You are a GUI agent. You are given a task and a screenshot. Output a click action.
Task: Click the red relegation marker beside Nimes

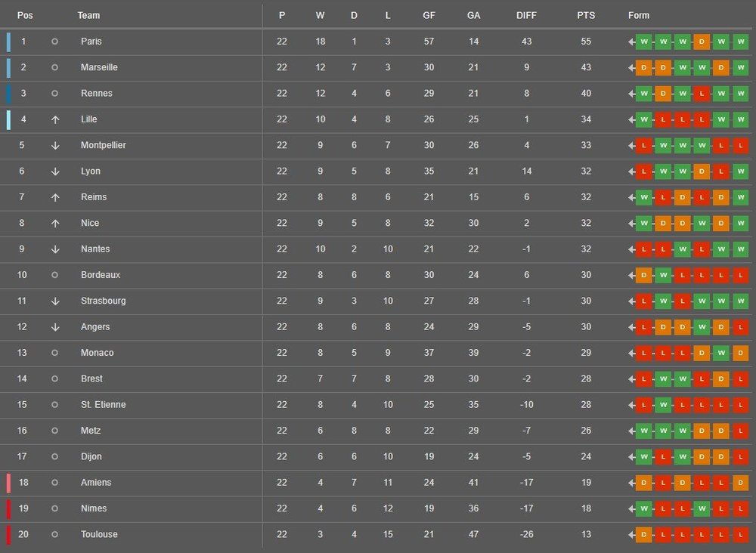pos(8,508)
